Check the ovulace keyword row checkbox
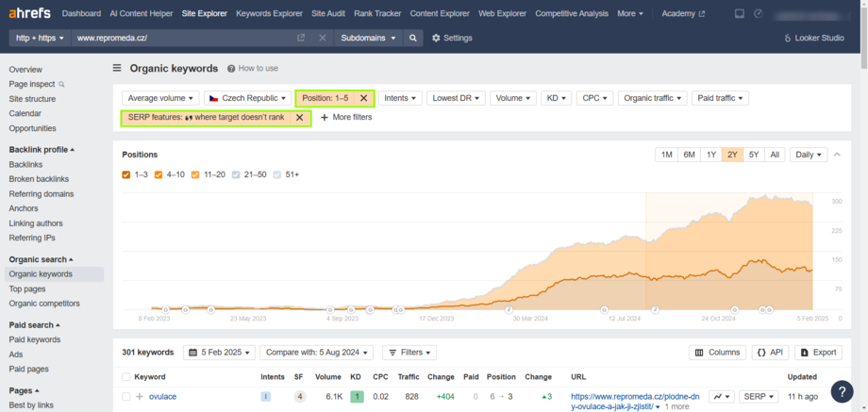This screenshot has height=412, width=868. click(x=126, y=397)
